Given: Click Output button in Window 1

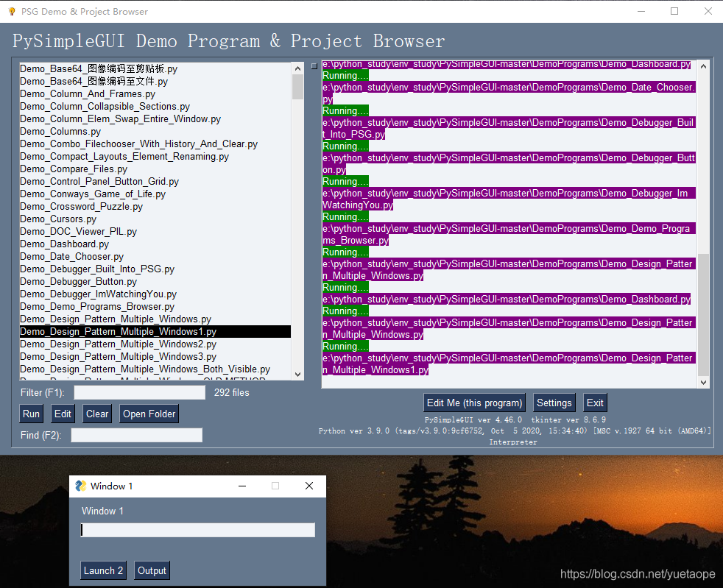Looking at the screenshot, I should [152, 570].
